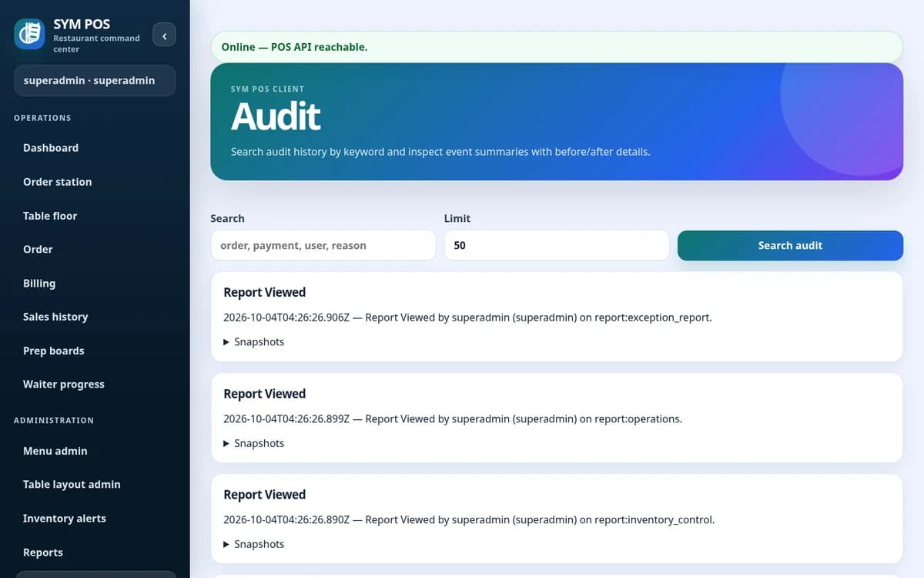The image size is (924, 578).
Task: Go to Waiter progress
Action: pos(95,384)
